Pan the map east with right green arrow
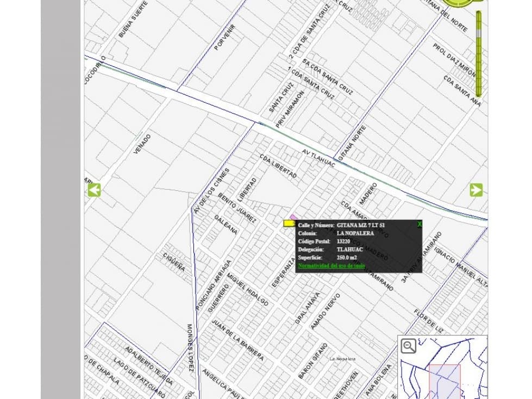This screenshot has height=399, width=532. pyautogui.click(x=476, y=190)
